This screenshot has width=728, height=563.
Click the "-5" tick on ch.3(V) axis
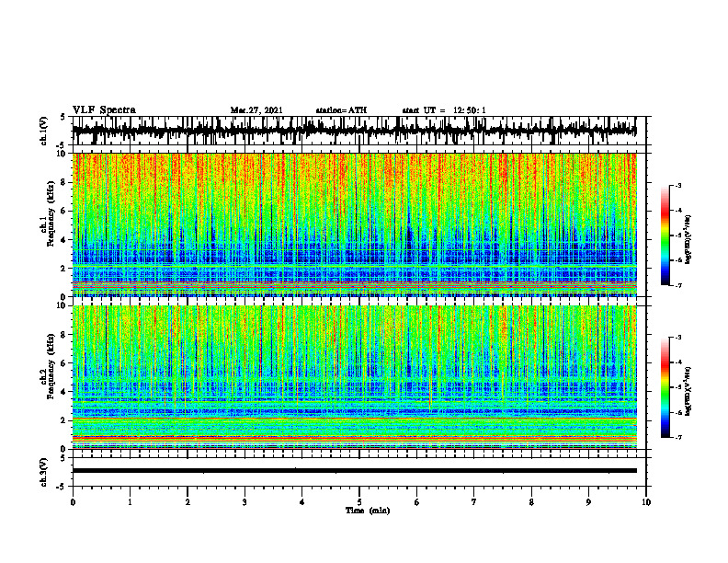(x=62, y=487)
